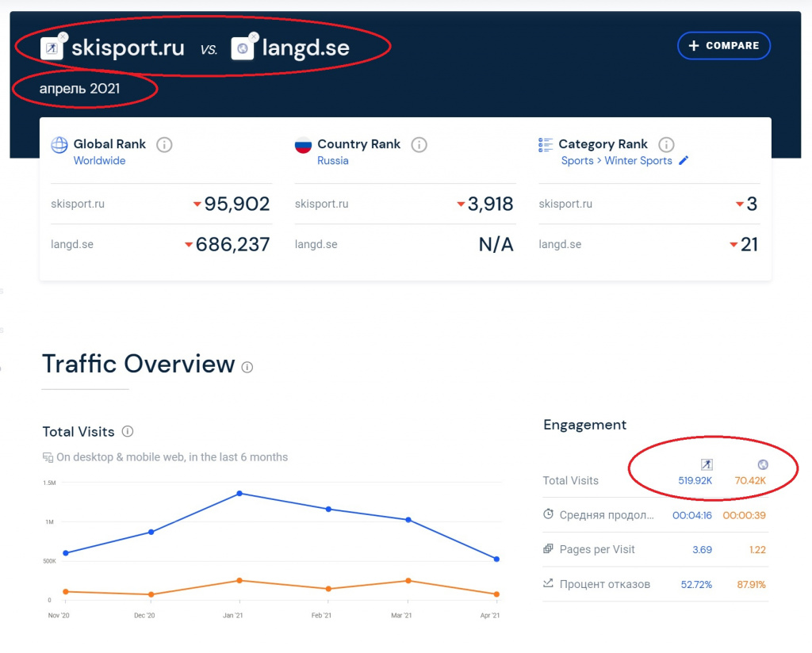Select the skisport.ru Dec '20 data point
Viewport: 812px width, 653px height.
151,532
